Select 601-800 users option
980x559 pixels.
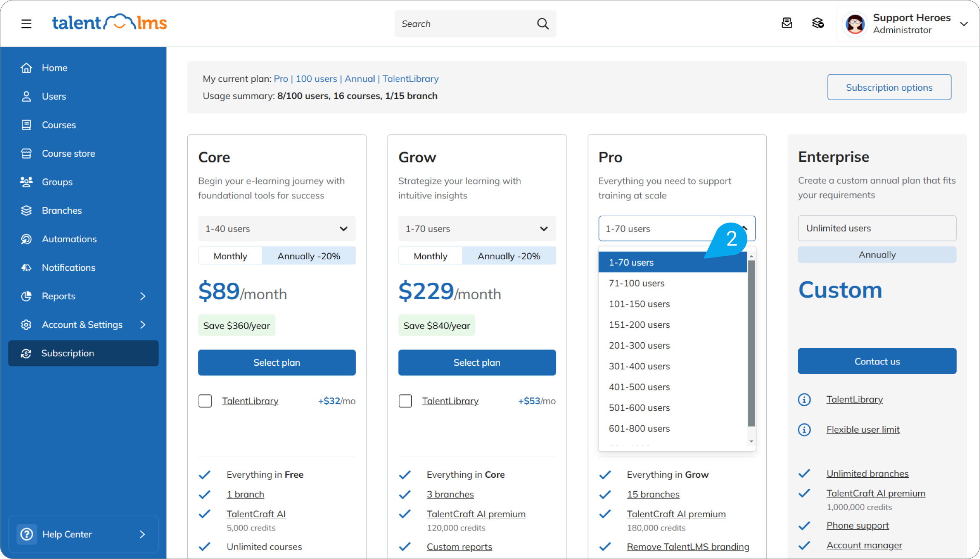coord(673,429)
